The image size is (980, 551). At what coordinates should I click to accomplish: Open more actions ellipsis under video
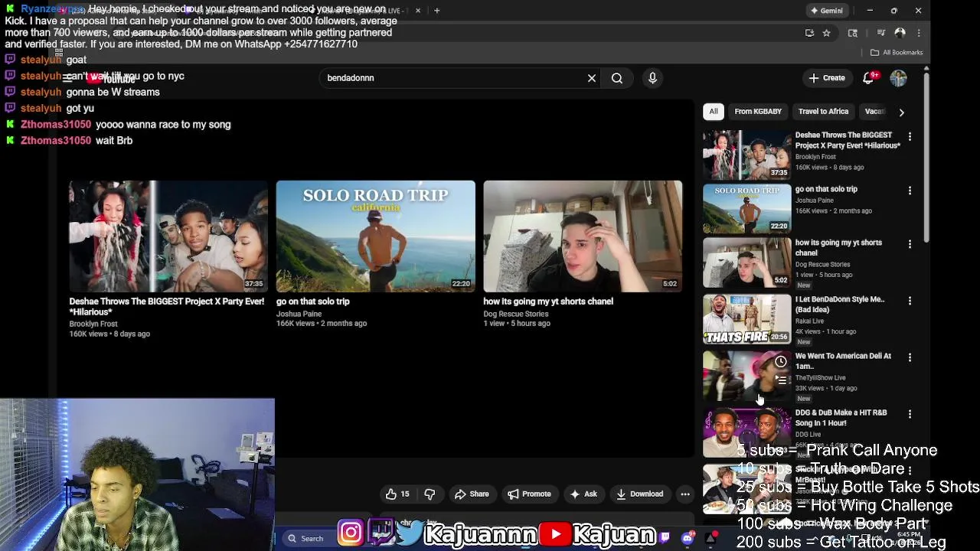(x=685, y=494)
